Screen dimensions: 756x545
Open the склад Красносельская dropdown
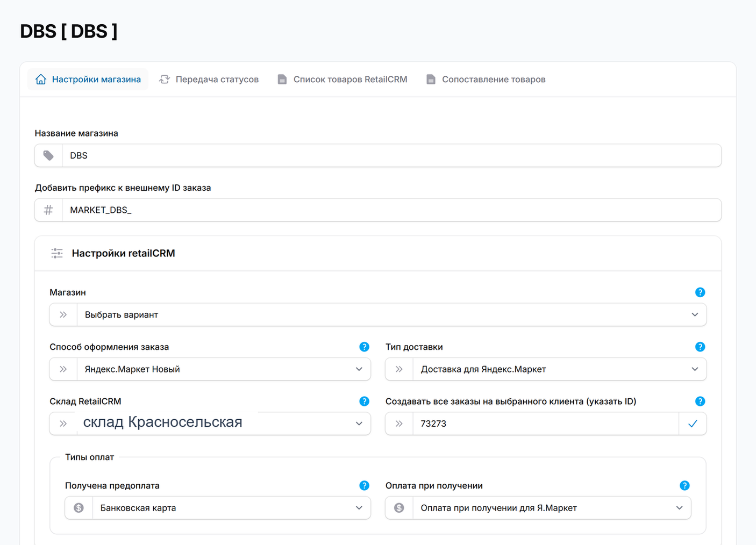(x=210, y=424)
